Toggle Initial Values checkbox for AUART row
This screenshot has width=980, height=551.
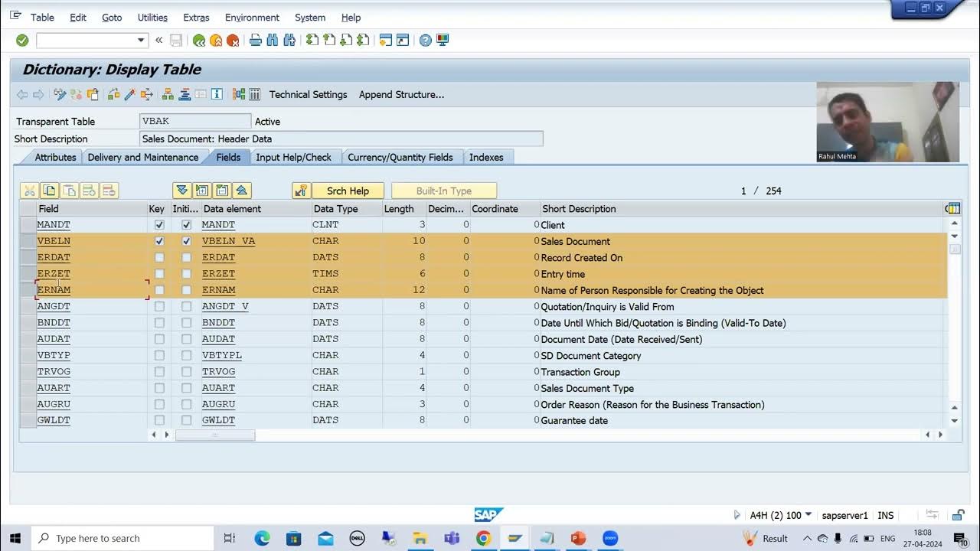pos(186,388)
